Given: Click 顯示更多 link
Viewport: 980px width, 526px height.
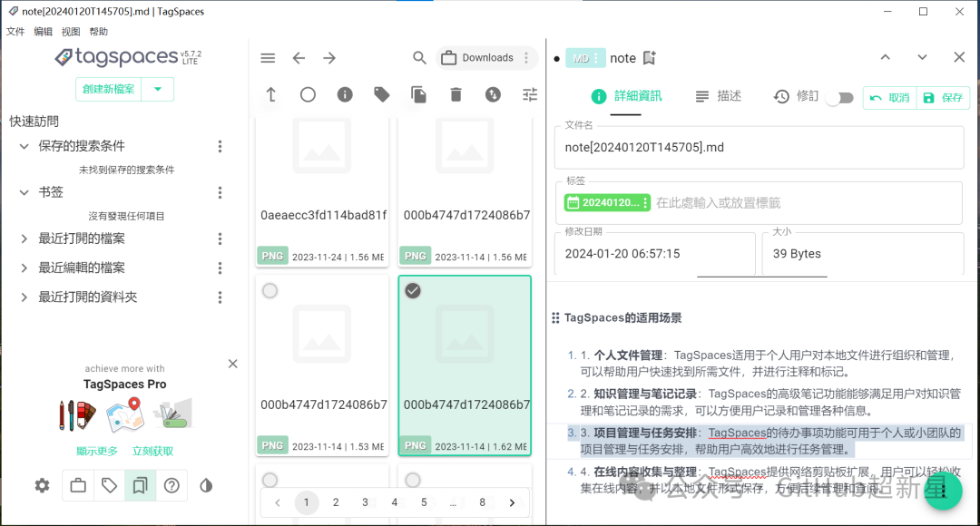Looking at the screenshot, I should tap(97, 451).
